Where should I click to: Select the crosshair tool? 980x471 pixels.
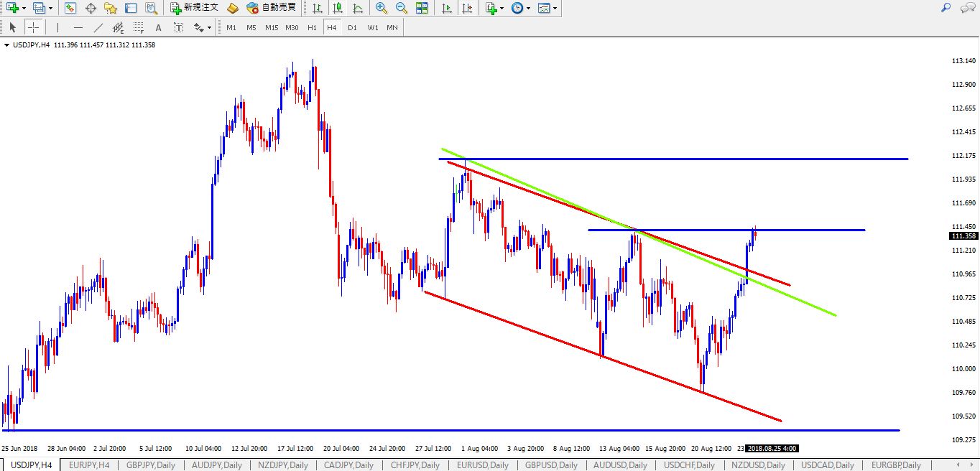[x=33, y=27]
